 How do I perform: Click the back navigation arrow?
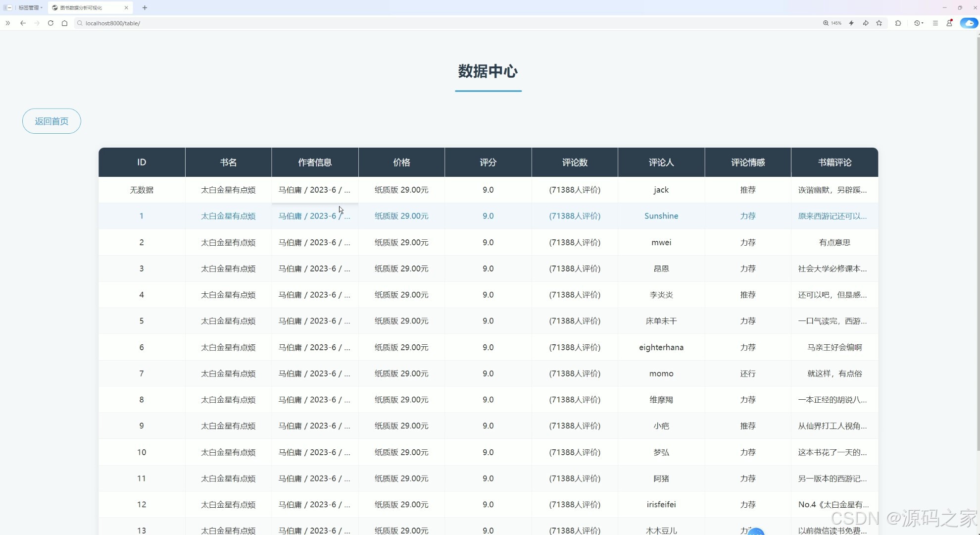coord(23,23)
